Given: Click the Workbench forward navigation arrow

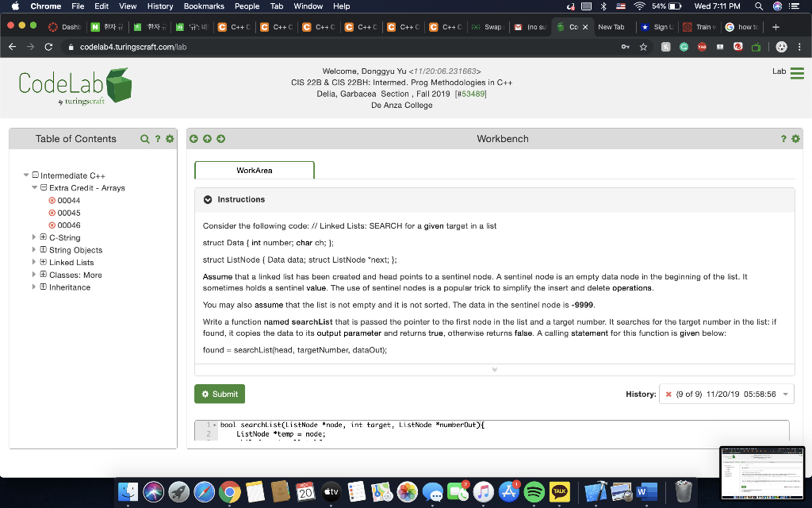Looking at the screenshot, I should coord(219,138).
